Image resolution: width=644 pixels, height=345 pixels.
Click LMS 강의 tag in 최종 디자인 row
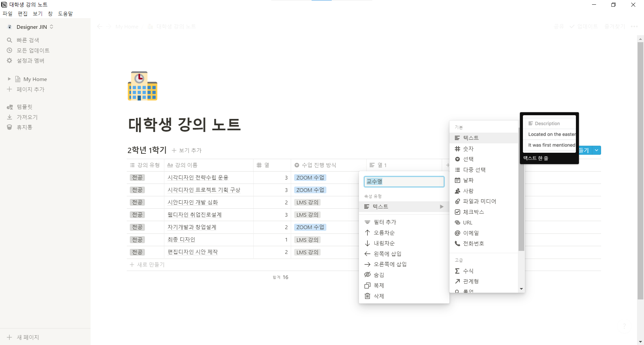point(307,240)
